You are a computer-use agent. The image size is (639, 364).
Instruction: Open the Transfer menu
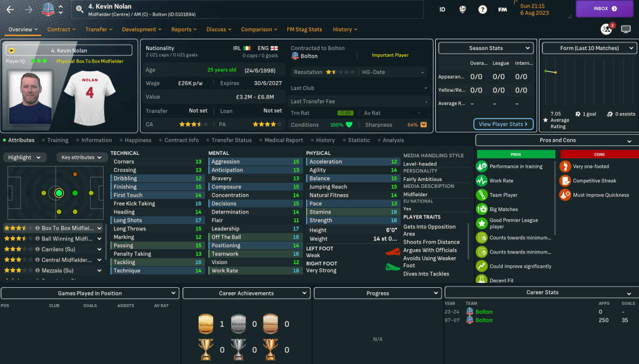(99, 29)
